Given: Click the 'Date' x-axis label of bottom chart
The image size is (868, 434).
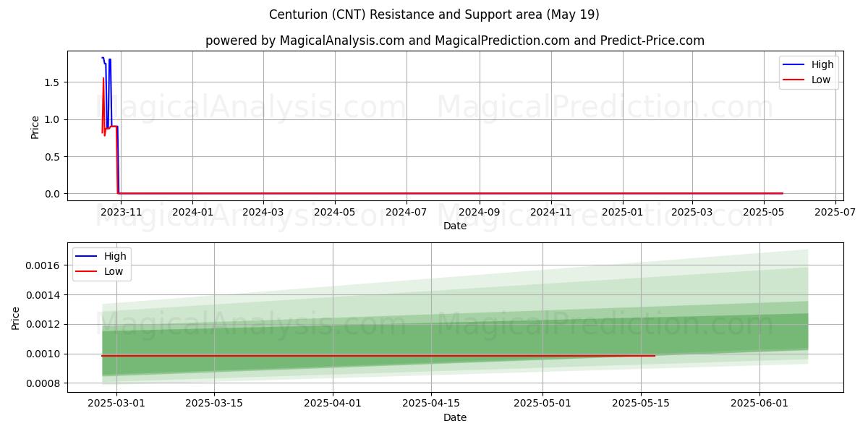Looking at the screenshot, I should 455,417.
